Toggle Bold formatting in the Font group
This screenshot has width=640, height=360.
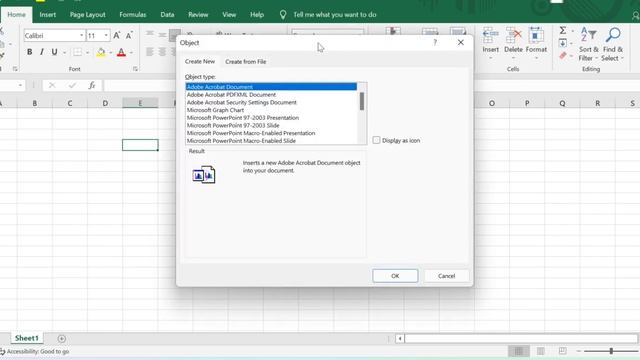pos(29,52)
